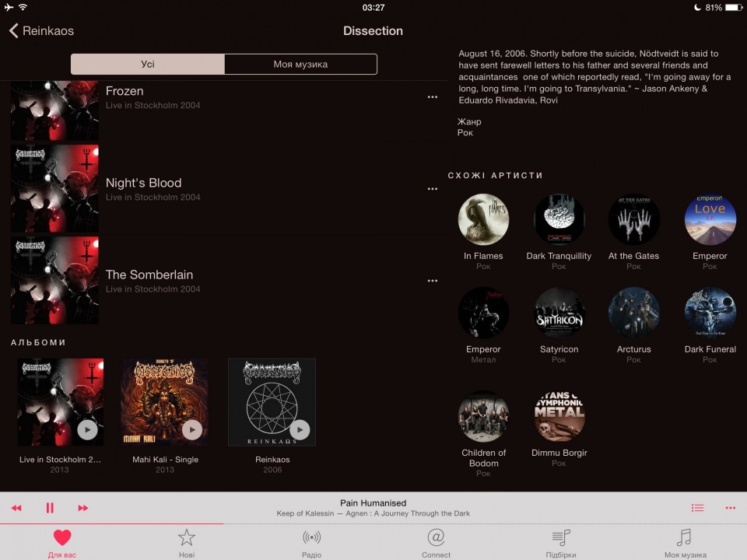Tap the Night's Blood track artwork
The height and width of the screenshot is (560, 747).
click(54, 188)
